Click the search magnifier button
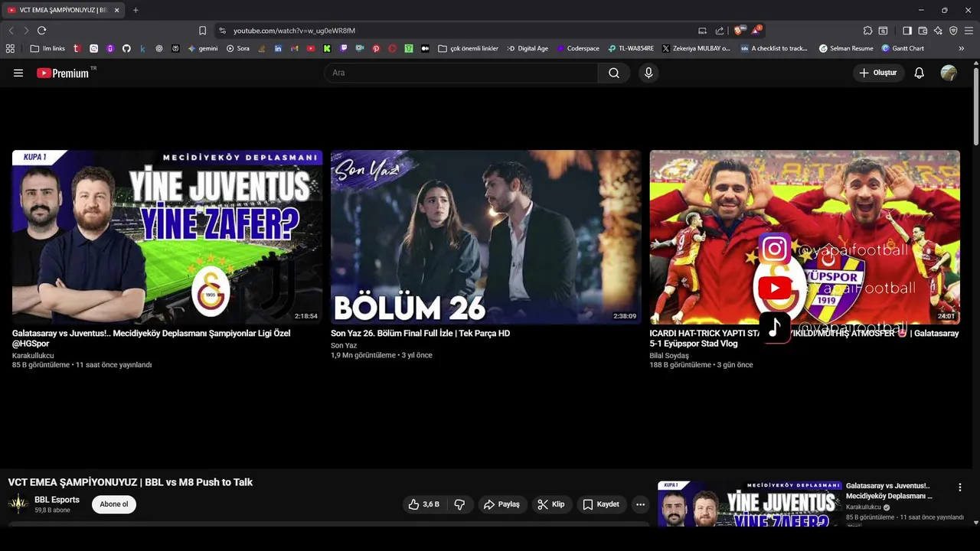980x551 pixels. point(614,73)
